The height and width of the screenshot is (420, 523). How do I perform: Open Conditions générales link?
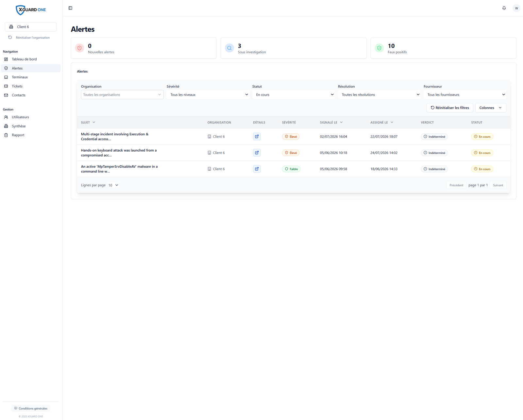point(31,409)
